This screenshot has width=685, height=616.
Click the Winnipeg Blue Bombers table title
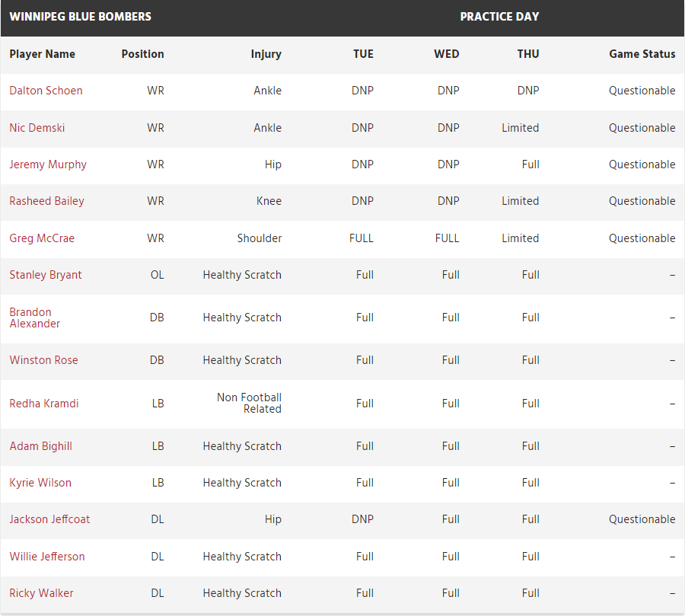click(x=80, y=17)
